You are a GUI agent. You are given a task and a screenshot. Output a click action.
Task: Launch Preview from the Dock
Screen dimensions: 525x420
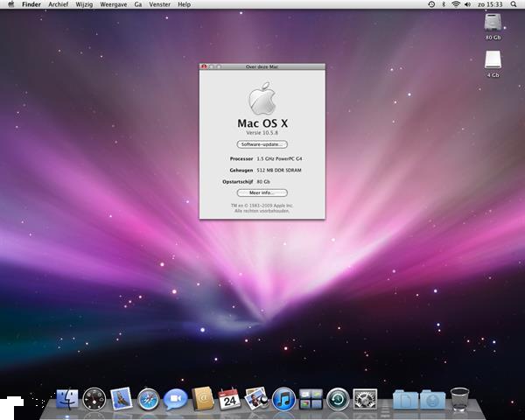(x=256, y=398)
